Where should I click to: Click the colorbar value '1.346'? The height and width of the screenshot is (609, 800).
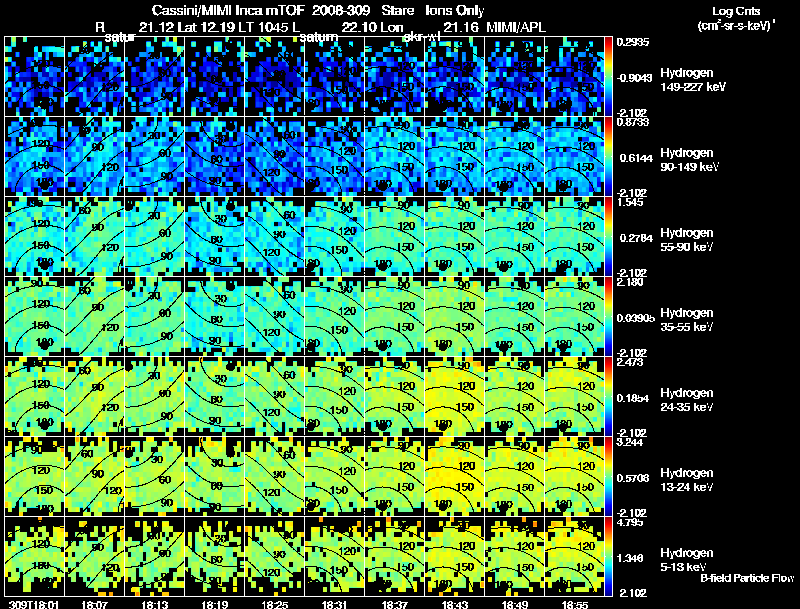click(631, 558)
